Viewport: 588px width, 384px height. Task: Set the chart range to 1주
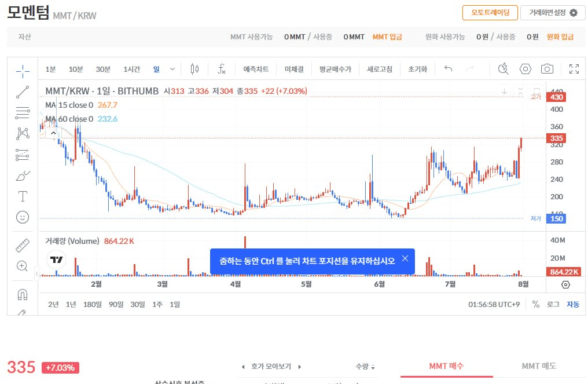tap(157, 305)
